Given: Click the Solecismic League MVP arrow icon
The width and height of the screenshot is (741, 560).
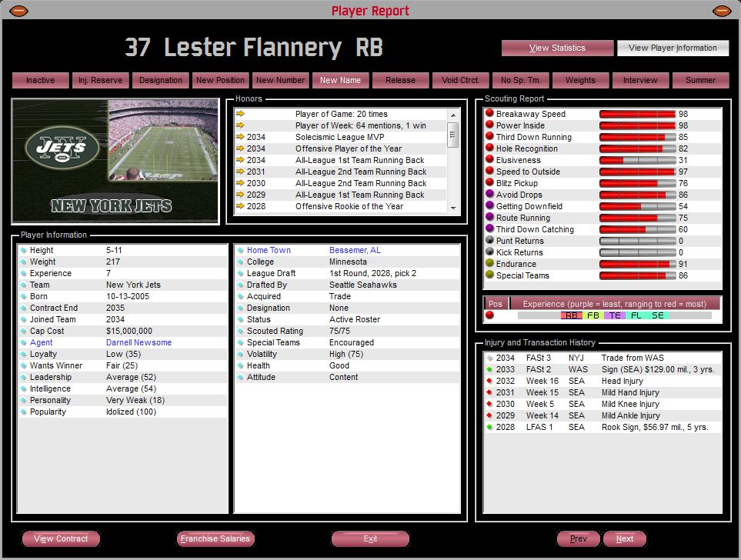Looking at the screenshot, I should pos(240,137).
